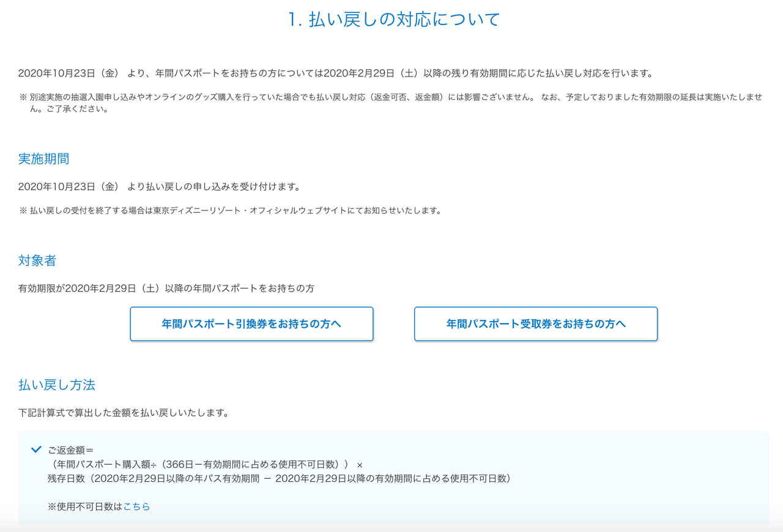
Task: Click the ご返金額＝ formula label
Action: [70, 450]
